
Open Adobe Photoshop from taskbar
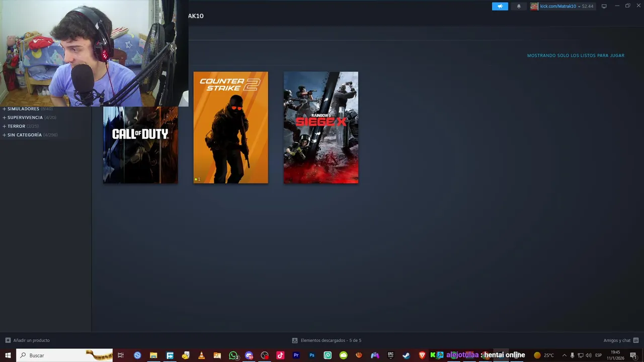point(312,355)
